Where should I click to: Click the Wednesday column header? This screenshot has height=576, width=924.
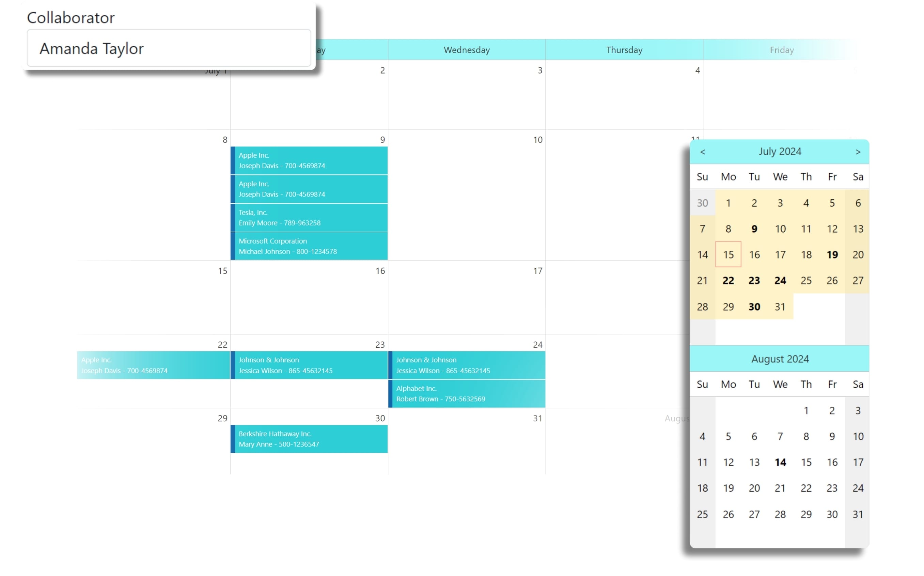[467, 50]
